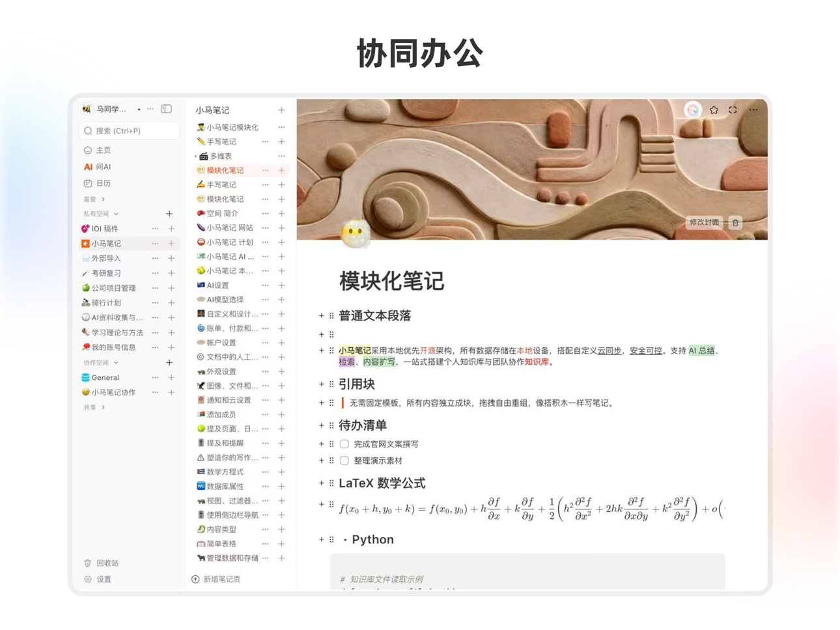Open more options beside 马同学 workspace name

click(150, 109)
